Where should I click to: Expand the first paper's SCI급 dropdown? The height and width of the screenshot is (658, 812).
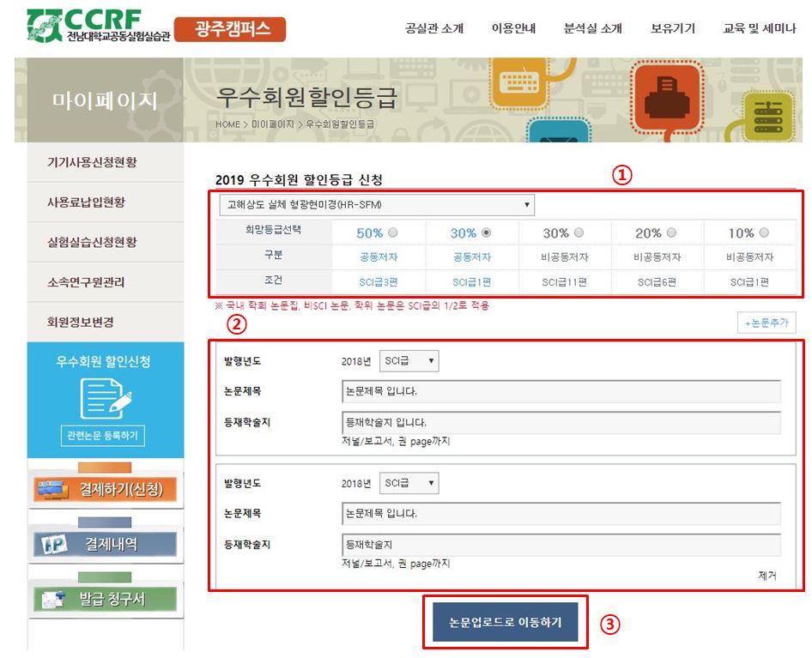point(409,361)
